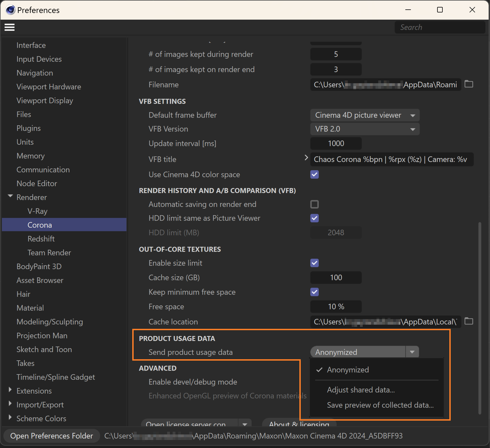This screenshot has width=490, height=448.
Task: Click images kept during render field
Action: 336,54
